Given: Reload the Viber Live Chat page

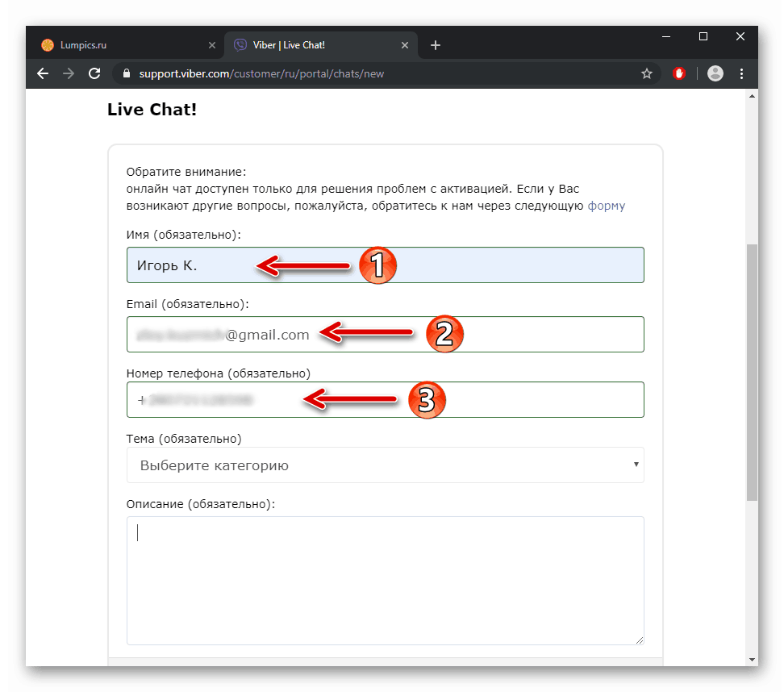Looking at the screenshot, I should point(94,73).
